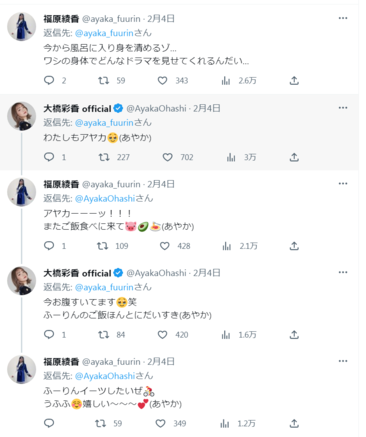Open more options on わたしもアヤカ tweet
Screen dimensions: 366x437
(x=343, y=108)
